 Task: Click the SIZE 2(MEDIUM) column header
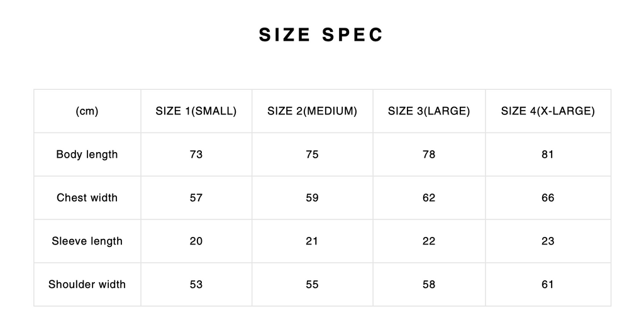312,111
